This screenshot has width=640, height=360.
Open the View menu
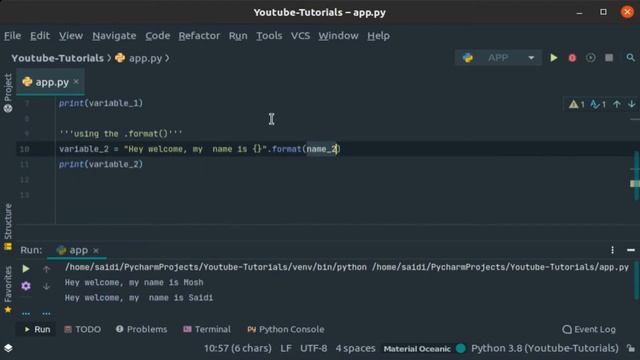tap(71, 36)
